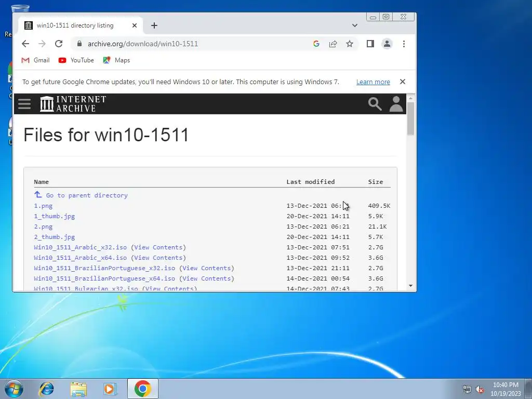Open Internet Archive hamburger menu
The width and height of the screenshot is (532, 399).
click(24, 104)
